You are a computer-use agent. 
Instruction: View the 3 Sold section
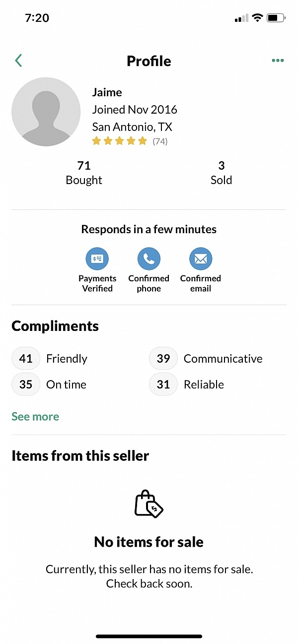221,172
